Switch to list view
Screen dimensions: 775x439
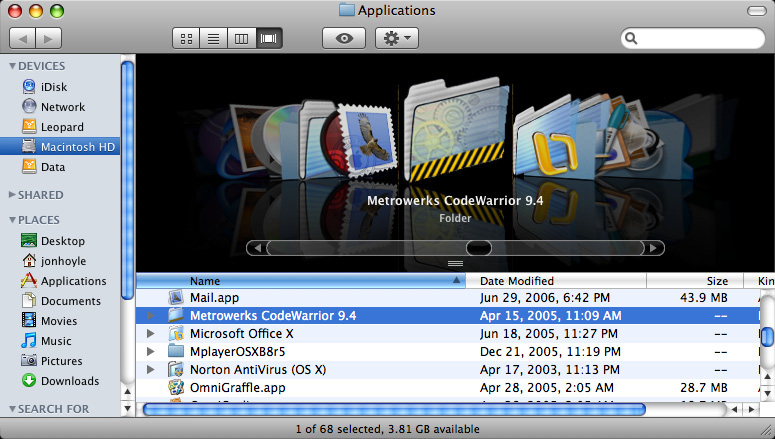214,39
